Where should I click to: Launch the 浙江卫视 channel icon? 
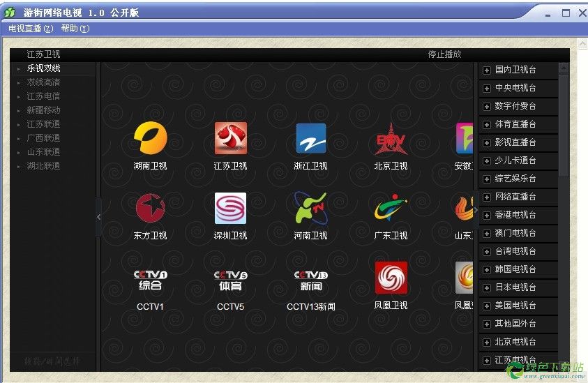pos(310,138)
